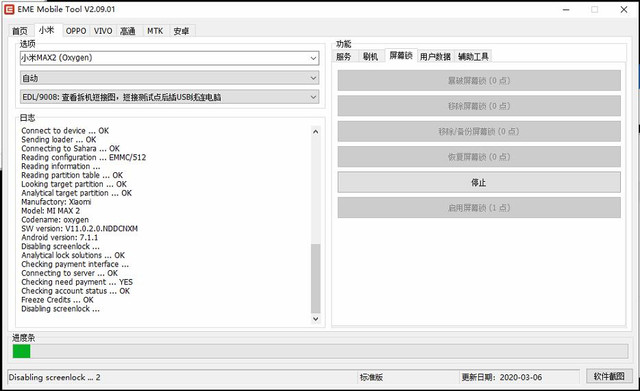Open the MTK tab
The image size is (640, 391).
pyautogui.click(x=155, y=31)
